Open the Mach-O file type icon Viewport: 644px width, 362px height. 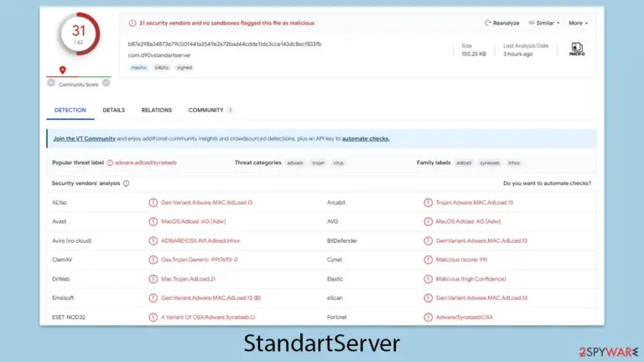pyautogui.click(x=577, y=49)
